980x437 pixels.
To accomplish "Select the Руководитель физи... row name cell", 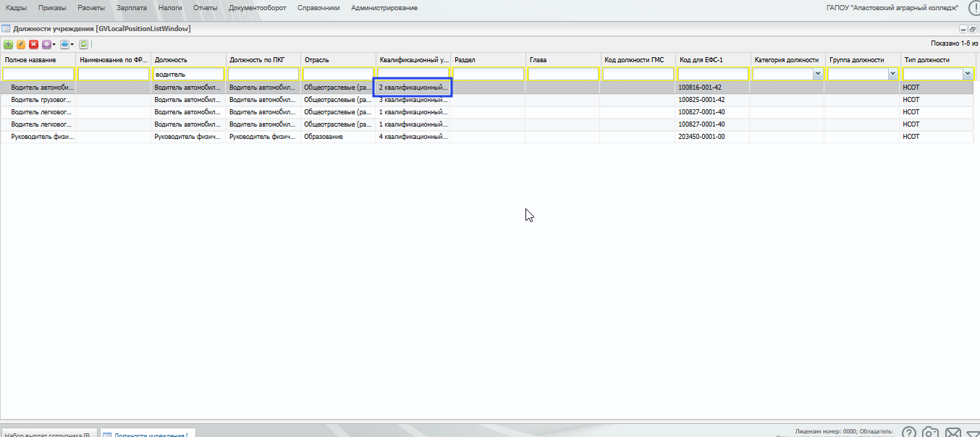I will point(38,137).
